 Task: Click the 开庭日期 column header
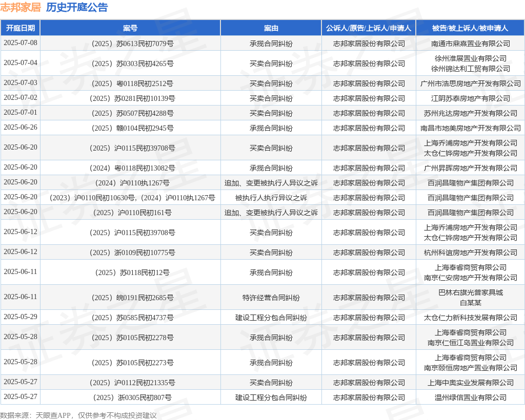[x=21, y=28]
